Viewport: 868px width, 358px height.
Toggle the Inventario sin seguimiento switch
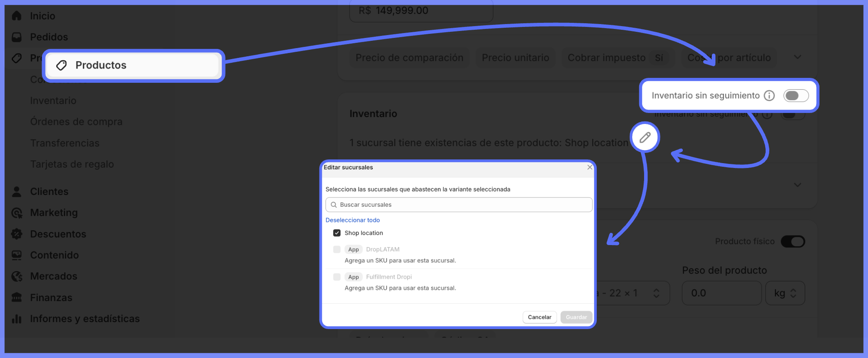pyautogui.click(x=796, y=95)
